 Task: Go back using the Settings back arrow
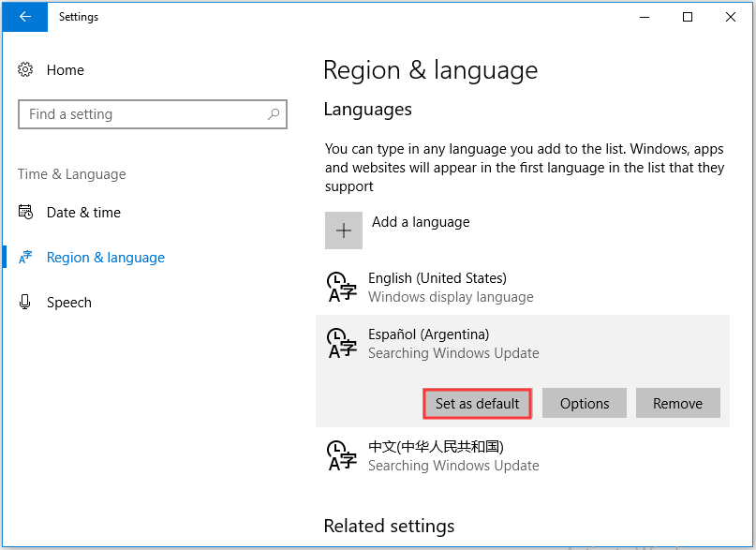(x=25, y=17)
